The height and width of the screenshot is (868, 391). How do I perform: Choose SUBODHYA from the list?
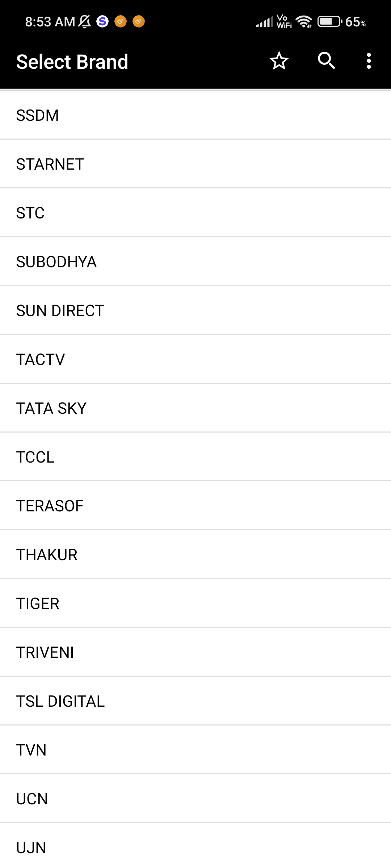point(195,262)
